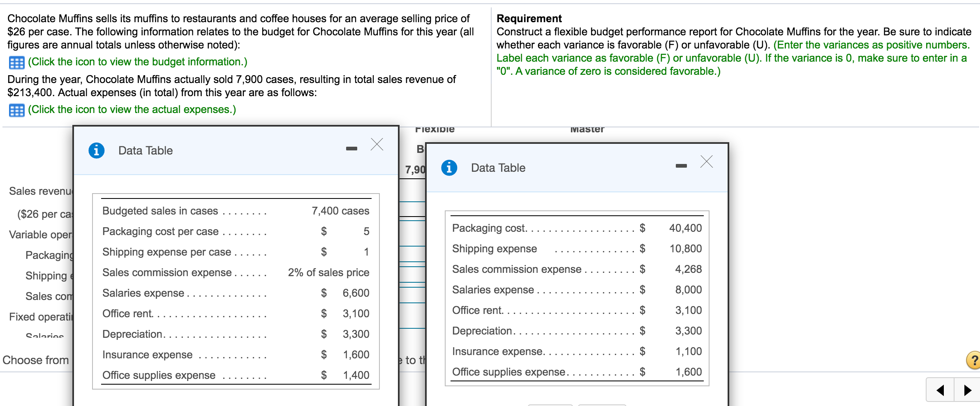Click info icon in actual expenses Data Table
This screenshot has width=980, height=406.
tap(449, 168)
